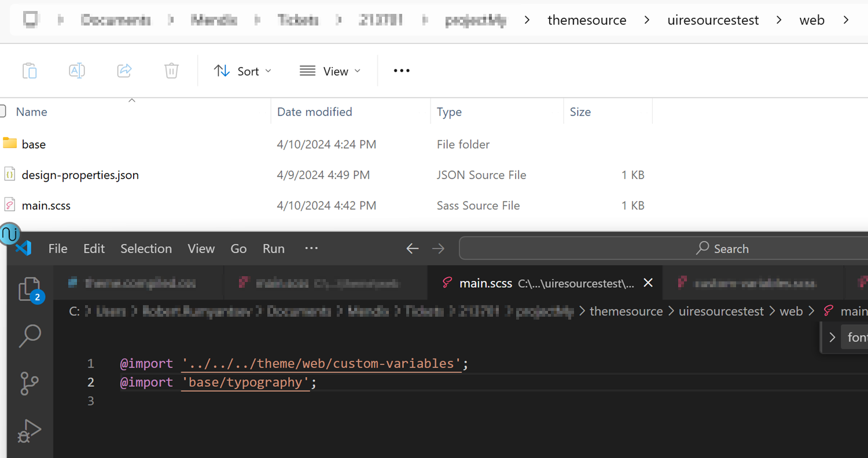Click the Rename icon in File Explorer toolbar
Viewport: 868px width, 458px height.
point(76,70)
